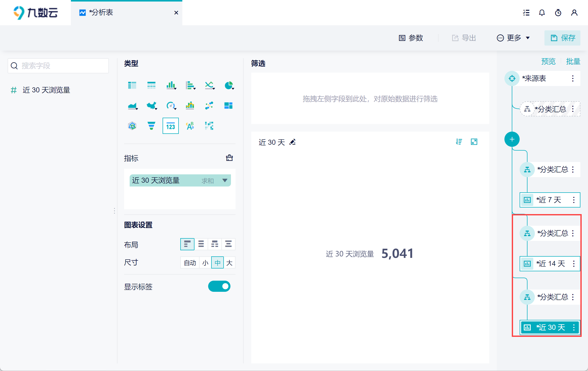Click the 保存 button
This screenshot has width=588, height=371.
coord(562,38)
